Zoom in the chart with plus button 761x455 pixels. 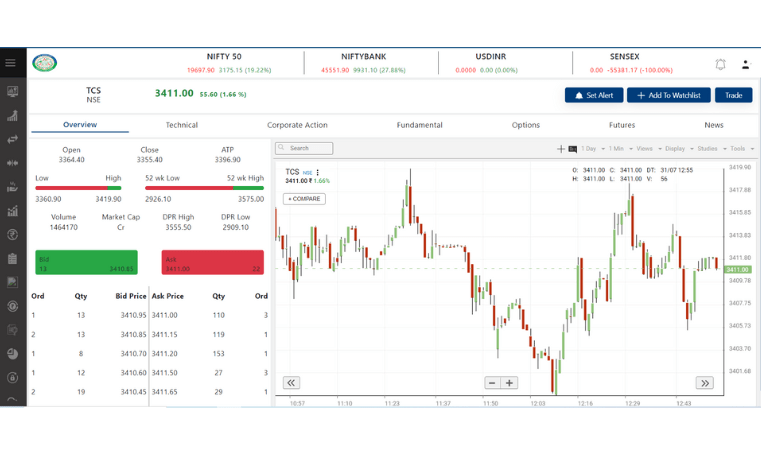click(x=509, y=383)
